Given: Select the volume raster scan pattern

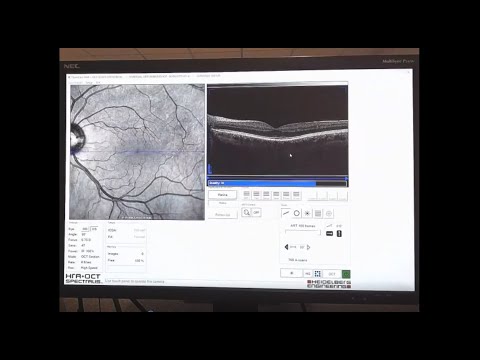Looking at the screenshot, I should point(318,213).
